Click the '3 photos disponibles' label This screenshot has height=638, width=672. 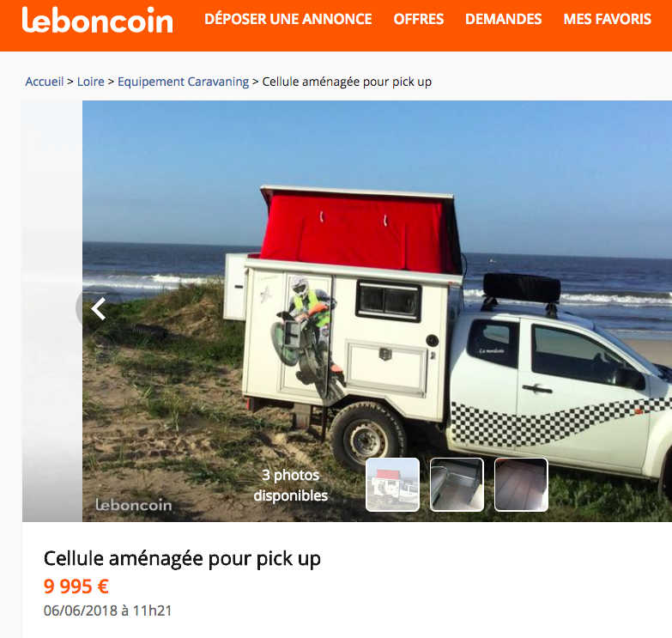(291, 485)
